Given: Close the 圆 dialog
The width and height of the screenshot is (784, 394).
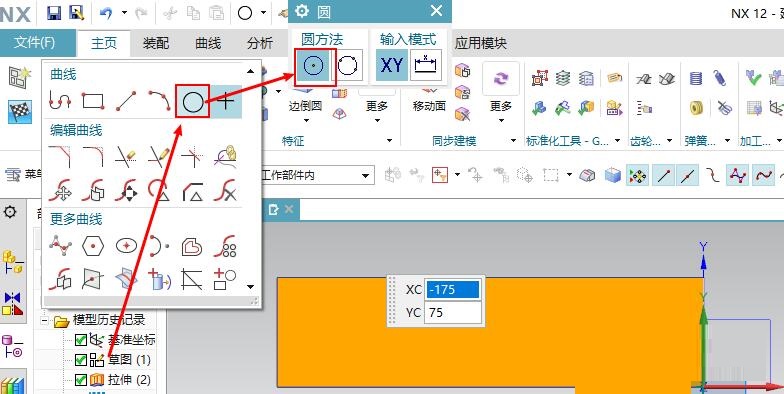Looking at the screenshot, I should coord(436,10).
